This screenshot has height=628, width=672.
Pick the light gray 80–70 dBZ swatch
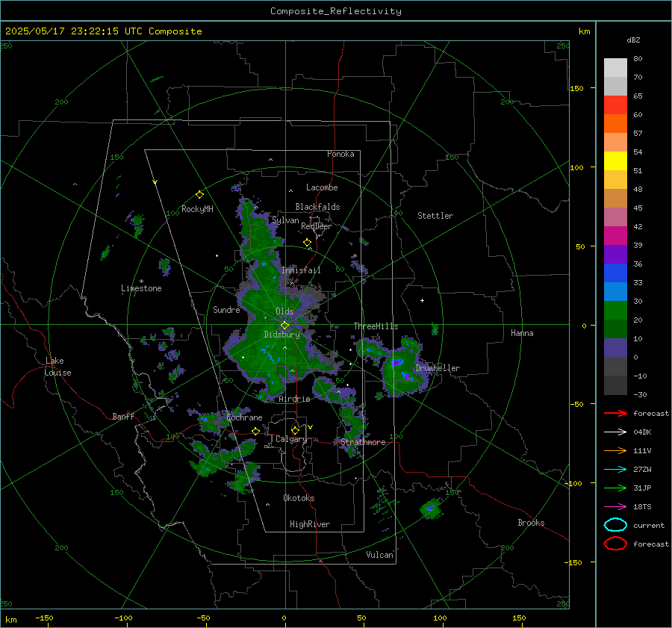(615, 67)
